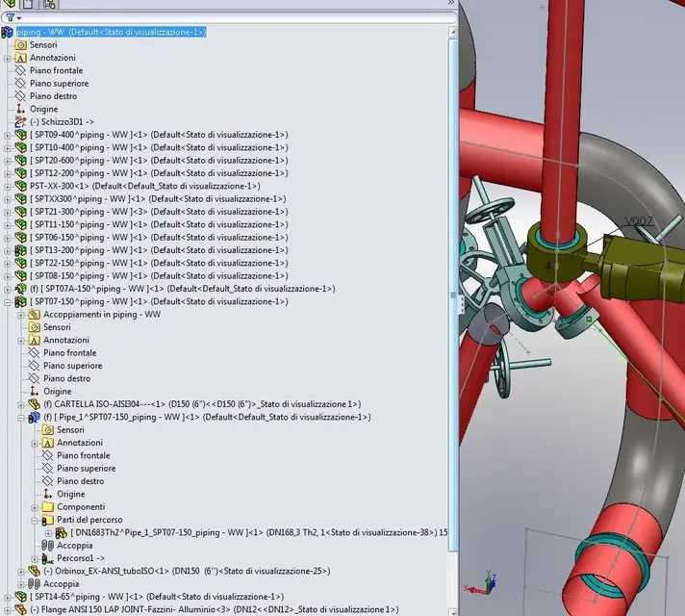Screen dimensions: 685x616
Task: Expand the SPT21-300 subassembly node
Action: click(8, 213)
